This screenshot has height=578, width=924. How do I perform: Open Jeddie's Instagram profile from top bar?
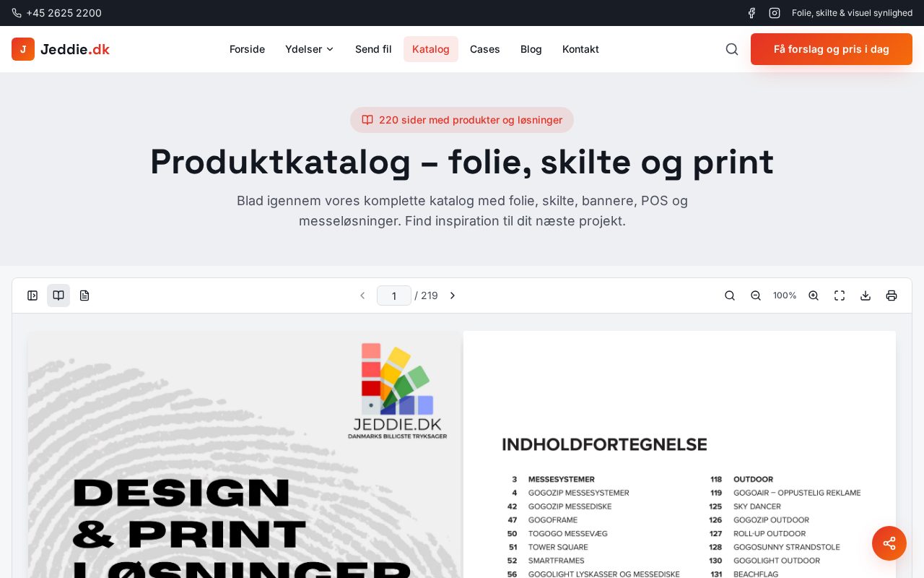[x=775, y=13]
